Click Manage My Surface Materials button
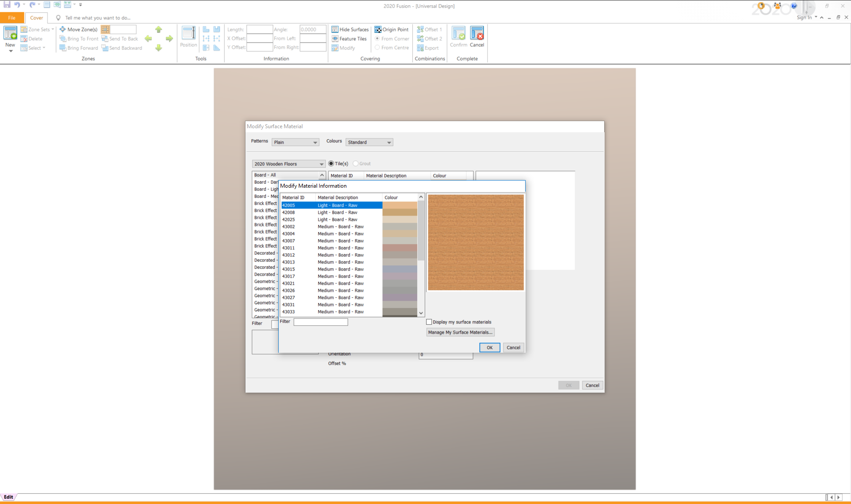This screenshot has width=851, height=504. [460, 332]
